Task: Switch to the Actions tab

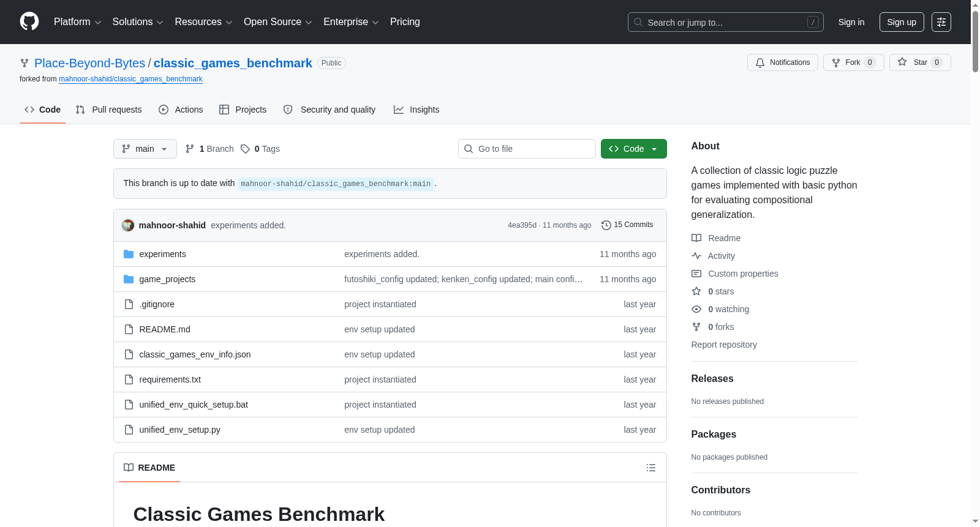Action: point(181,110)
